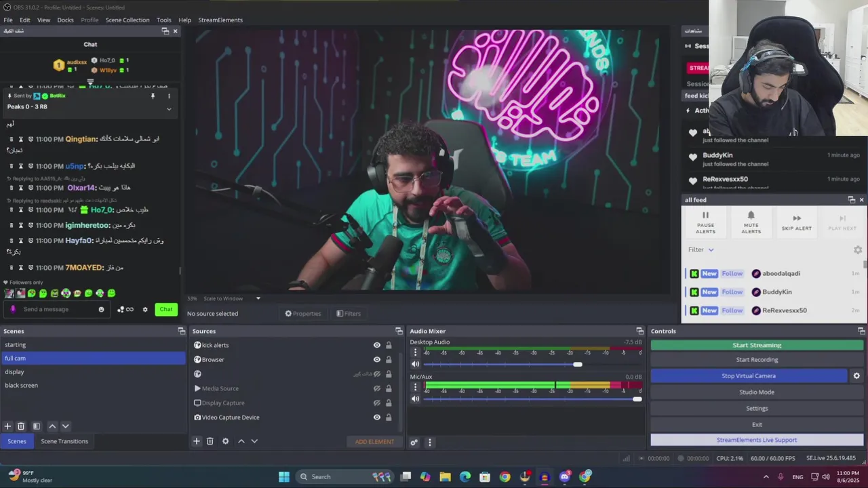Unlock the Video Capture Device source
The image size is (868, 488).
click(389, 418)
